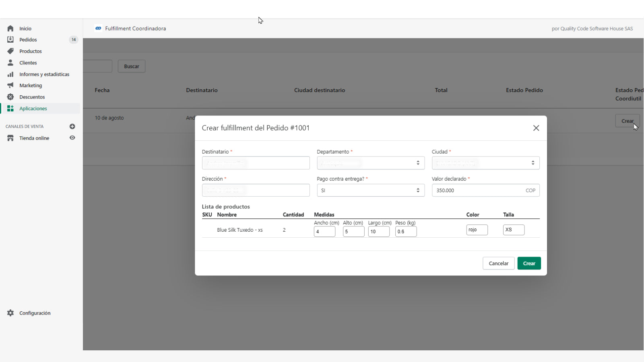Select Aplicaciones in sidebar
Image resolution: width=644 pixels, height=362 pixels.
(33, 109)
